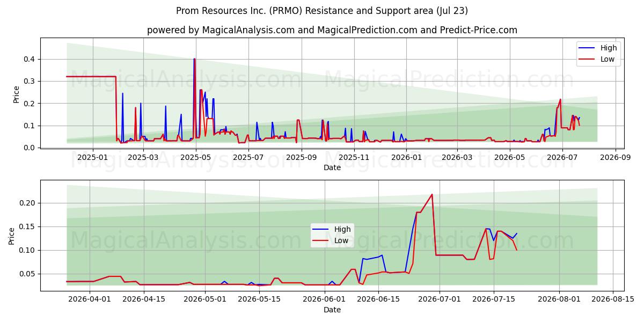Click the '2025-01' tick label

tap(93, 158)
